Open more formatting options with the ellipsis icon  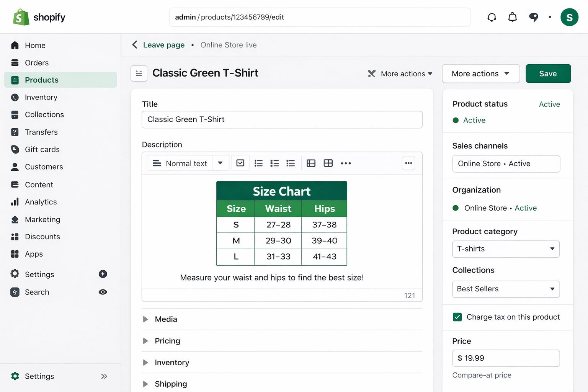point(346,163)
